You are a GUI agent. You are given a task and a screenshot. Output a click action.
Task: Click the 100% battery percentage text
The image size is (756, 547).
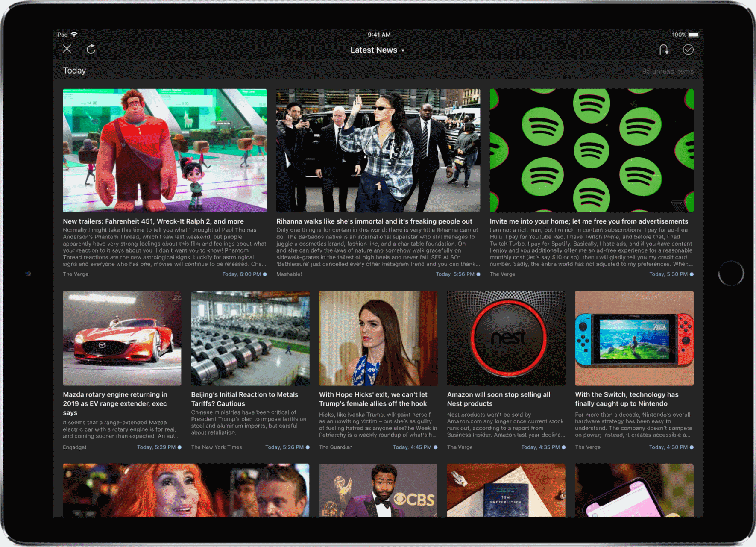pos(679,35)
